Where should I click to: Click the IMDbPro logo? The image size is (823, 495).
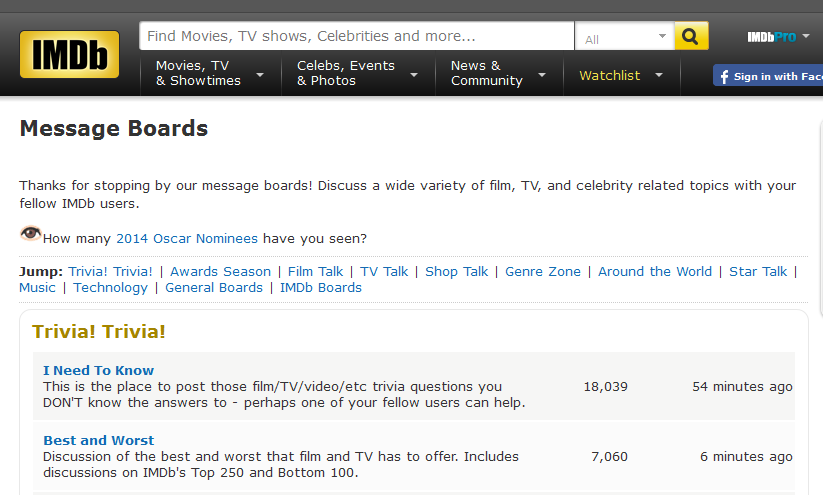771,37
